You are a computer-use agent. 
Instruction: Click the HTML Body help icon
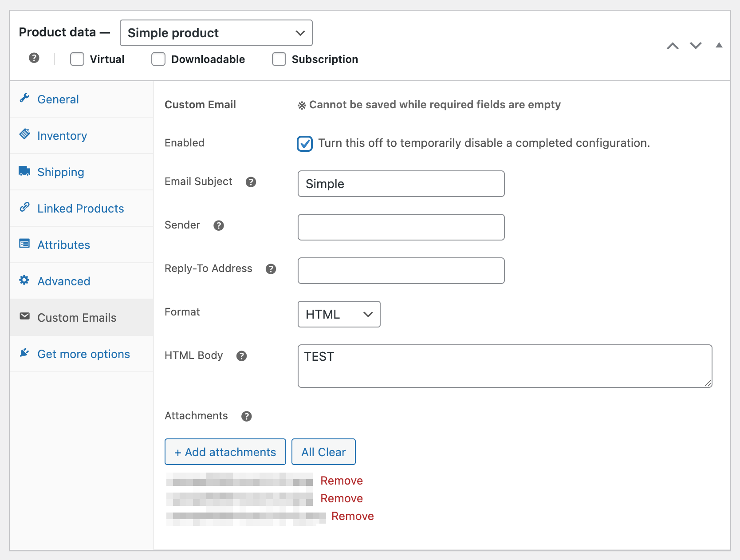pyautogui.click(x=241, y=356)
